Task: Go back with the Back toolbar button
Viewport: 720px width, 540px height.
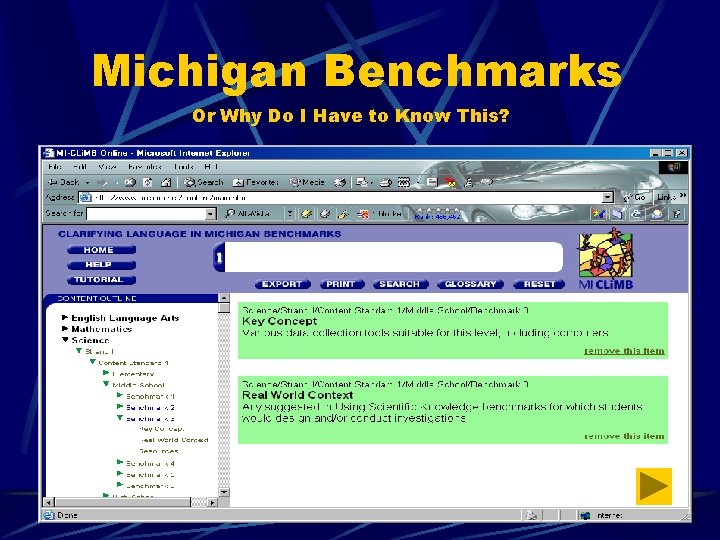Action: coord(63,182)
